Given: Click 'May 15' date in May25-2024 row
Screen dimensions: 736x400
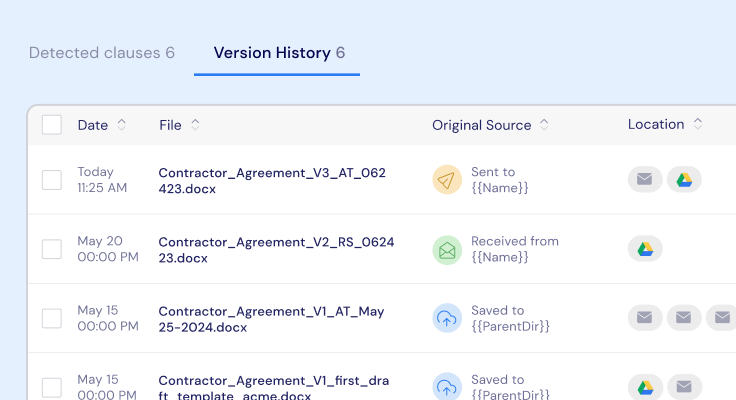Looking at the screenshot, I should pyautogui.click(x=98, y=310).
